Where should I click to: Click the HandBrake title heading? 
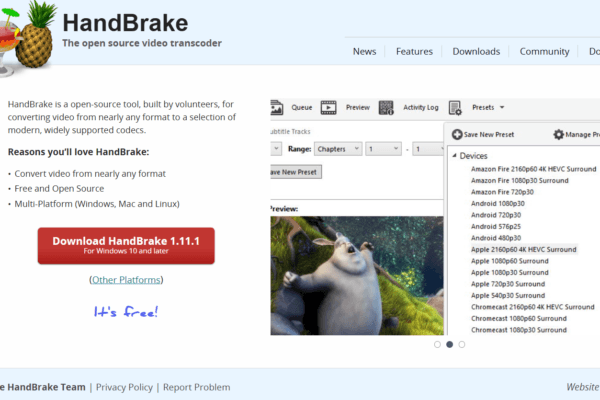(x=125, y=23)
